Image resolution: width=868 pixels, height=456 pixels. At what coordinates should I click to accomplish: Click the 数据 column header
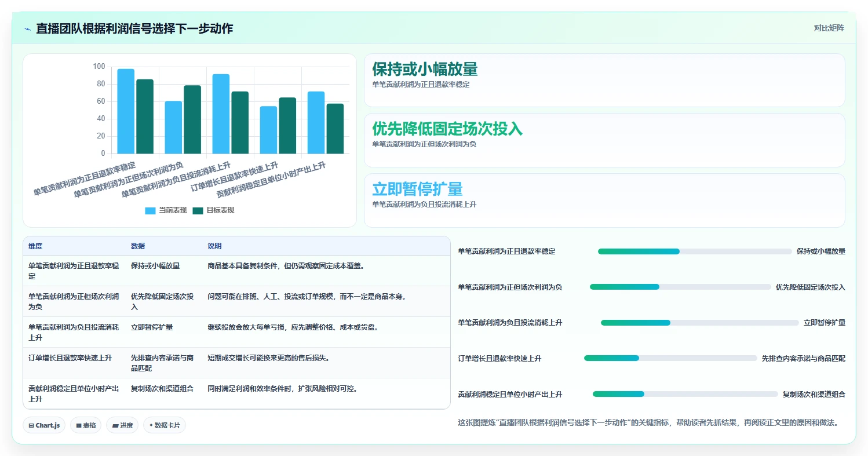tap(138, 246)
